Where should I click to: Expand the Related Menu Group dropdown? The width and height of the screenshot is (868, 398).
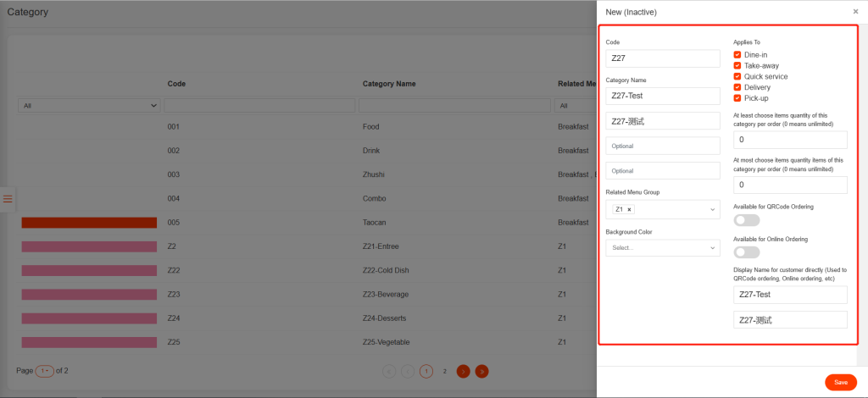712,209
